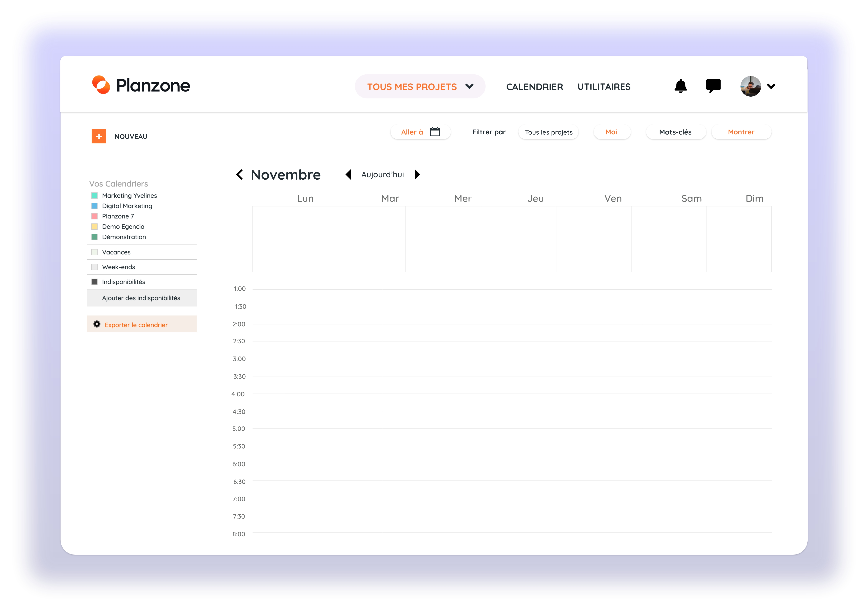
Task: Click the gear icon by Exporter le calendrier
Action: [97, 324]
